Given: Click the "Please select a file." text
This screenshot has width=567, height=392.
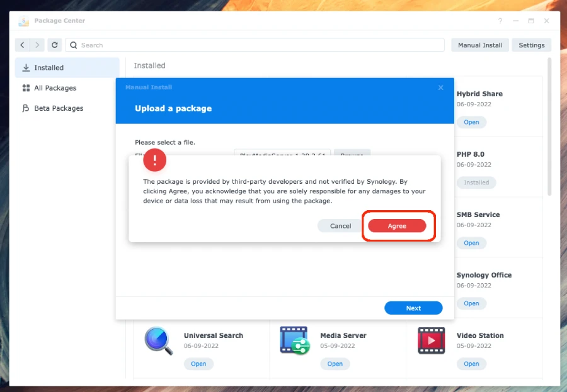Looking at the screenshot, I should [x=165, y=142].
